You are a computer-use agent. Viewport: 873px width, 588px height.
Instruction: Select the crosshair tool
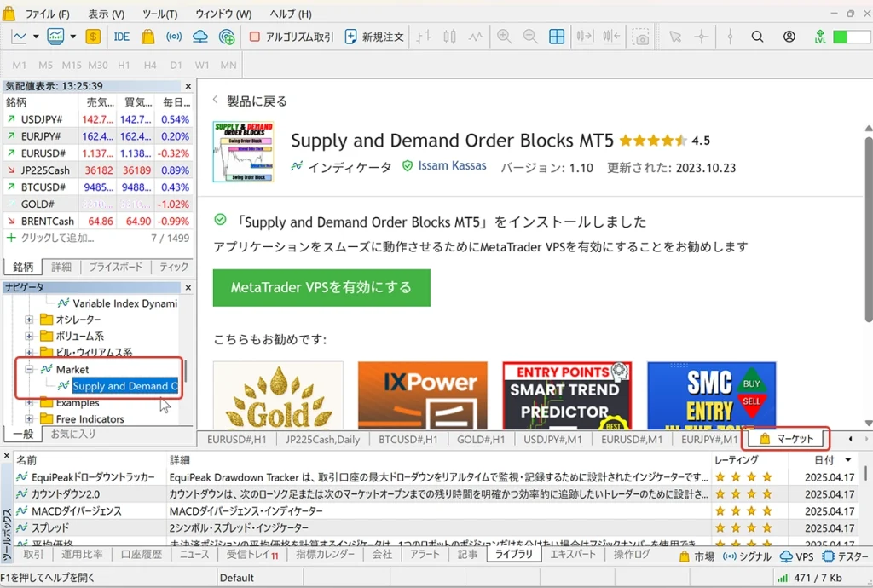coord(702,37)
